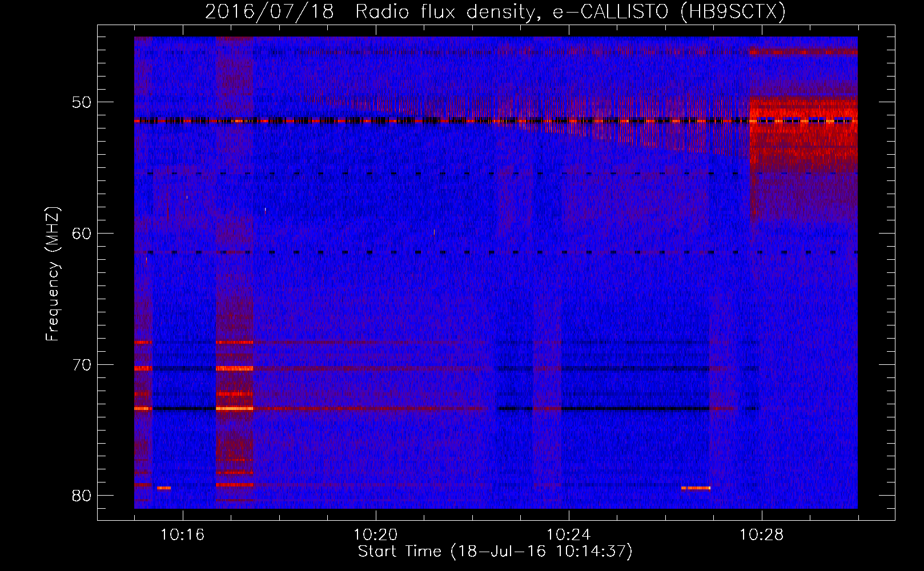Click the 50 frequency tick label
Screen dimensions: 924x571
point(82,103)
